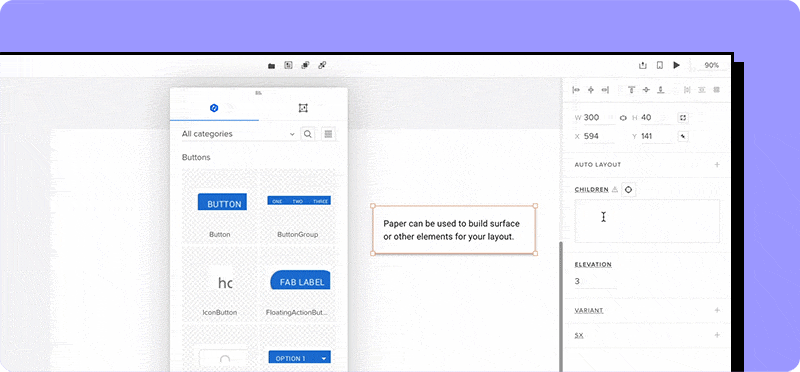The width and height of the screenshot is (800, 372).
Task: Click the overlapping squares components icon
Action: coord(305,65)
